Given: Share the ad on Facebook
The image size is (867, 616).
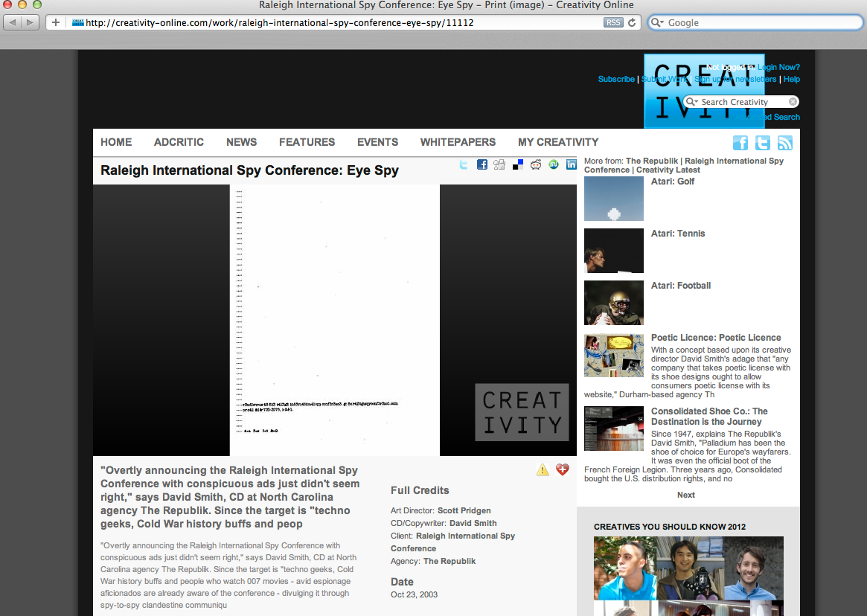Looking at the screenshot, I should [482, 164].
